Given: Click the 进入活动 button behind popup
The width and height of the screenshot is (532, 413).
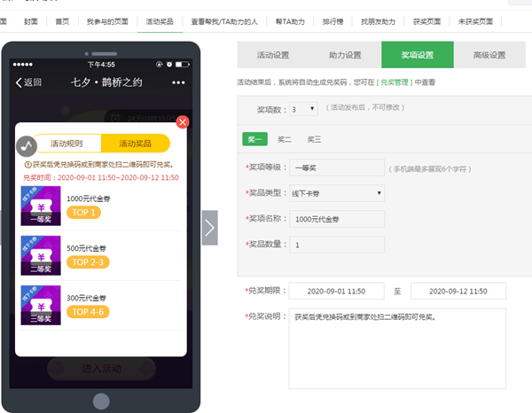Looking at the screenshot, I should tap(101, 369).
